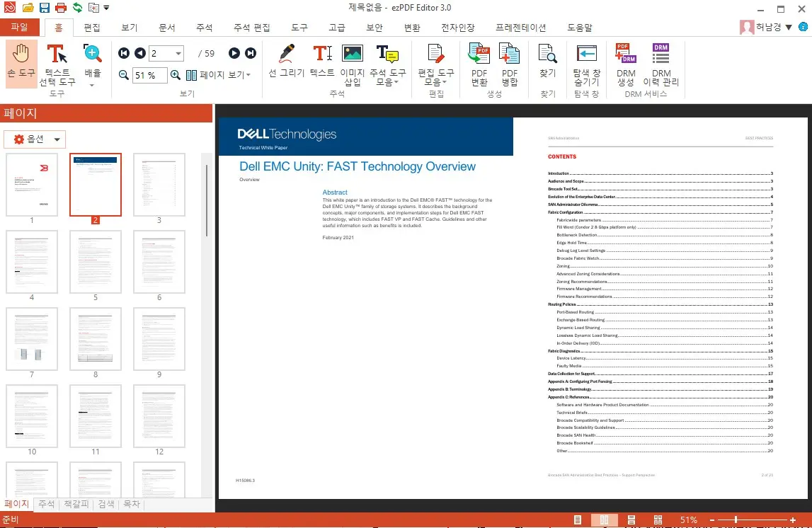Click the minus button beside the zoom slider
The height and width of the screenshot is (528, 812).
[x=712, y=520]
